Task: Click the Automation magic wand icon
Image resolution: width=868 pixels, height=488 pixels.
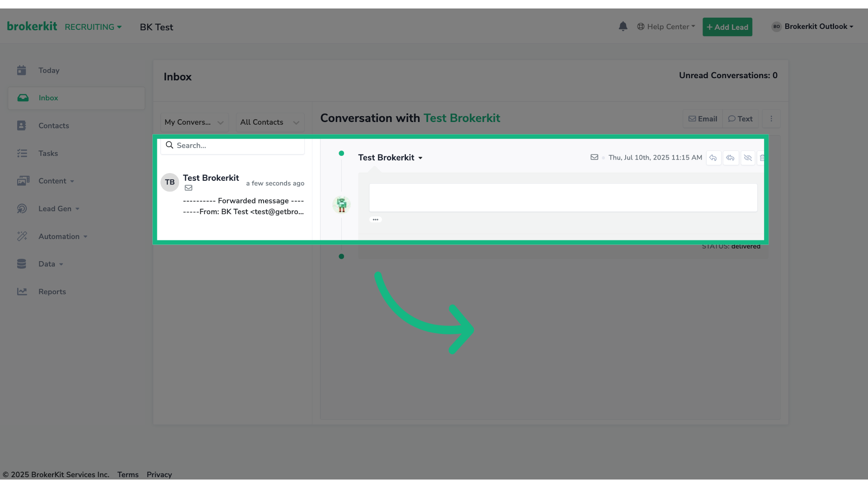Action: [22, 236]
